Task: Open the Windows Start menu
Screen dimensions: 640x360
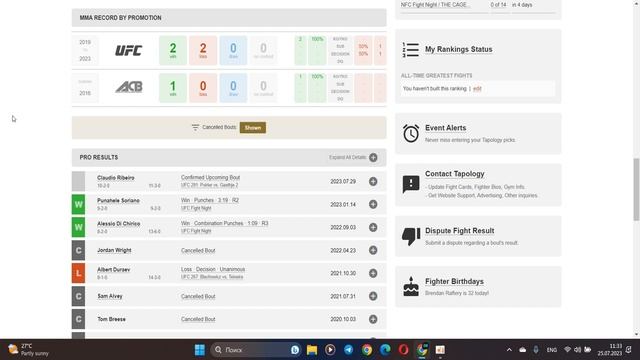Action: tap(200, 350)
